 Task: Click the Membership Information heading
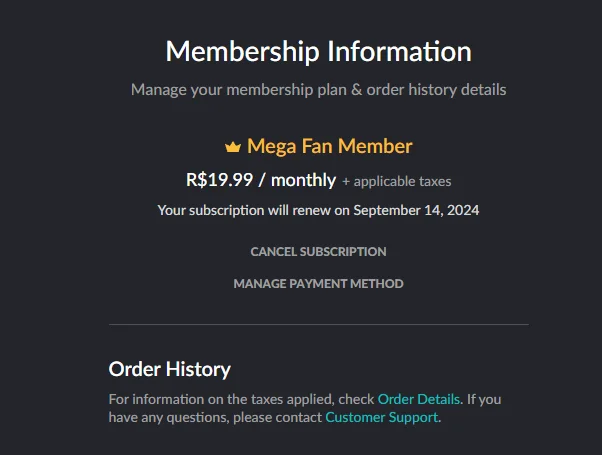(318, 51)
